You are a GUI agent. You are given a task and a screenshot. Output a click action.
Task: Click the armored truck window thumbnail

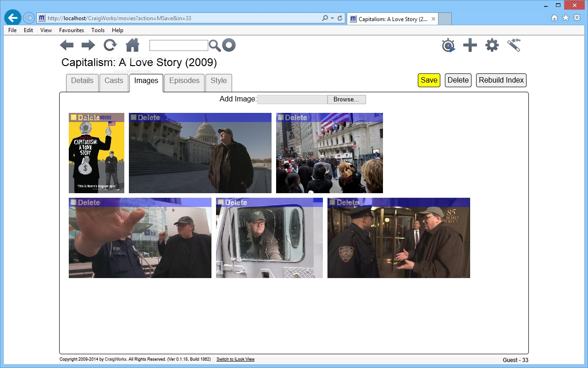[x=269, y=238]
